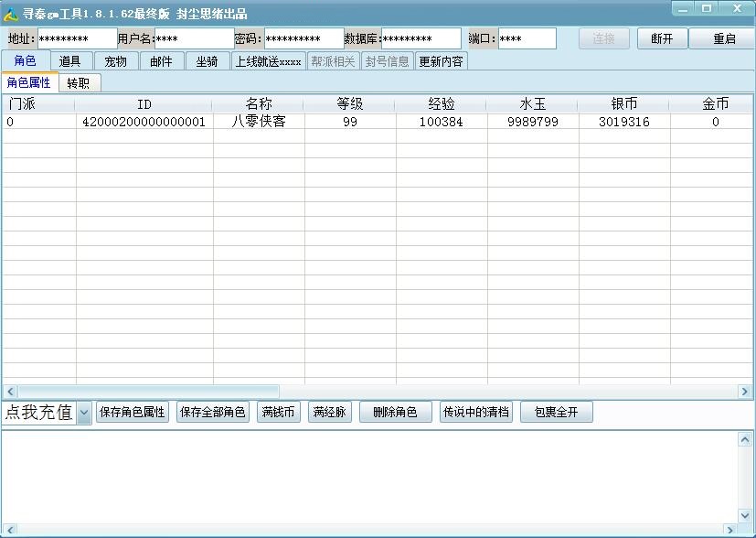Open the 宠物 tab
The image size is (756, 538).
[x=116, y=61]
